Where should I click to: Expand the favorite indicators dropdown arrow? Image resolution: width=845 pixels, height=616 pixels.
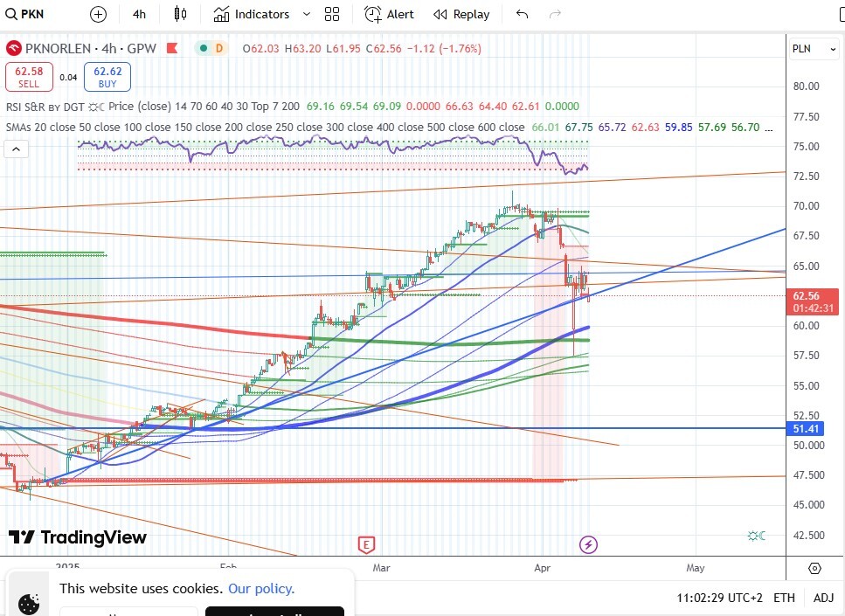point(307,14)
